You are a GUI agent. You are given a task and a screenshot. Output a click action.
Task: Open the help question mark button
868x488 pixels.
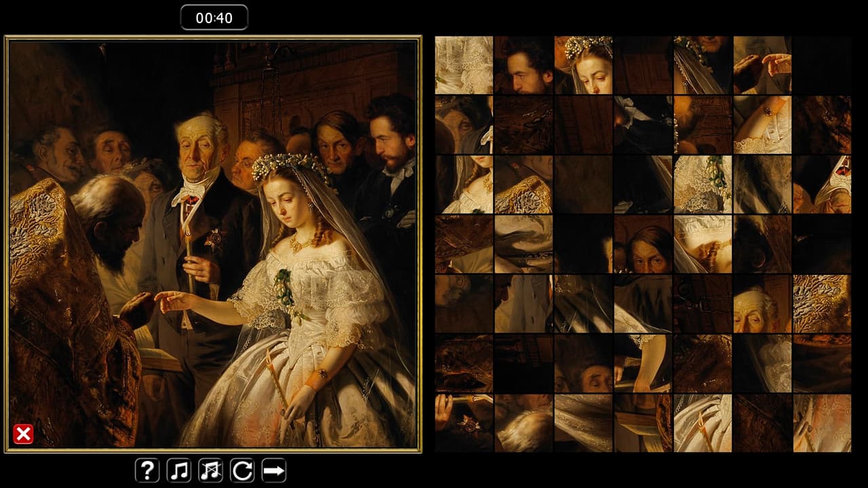tap(147, 470)
